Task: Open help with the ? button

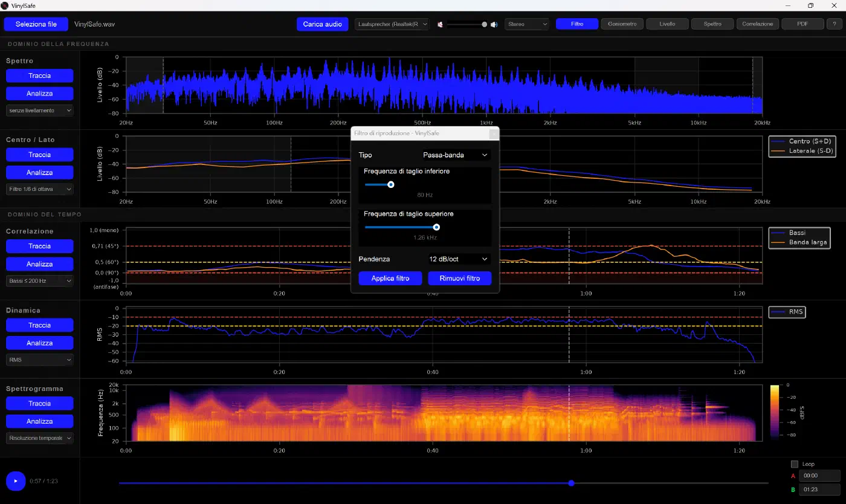Action: pos(834,24)
